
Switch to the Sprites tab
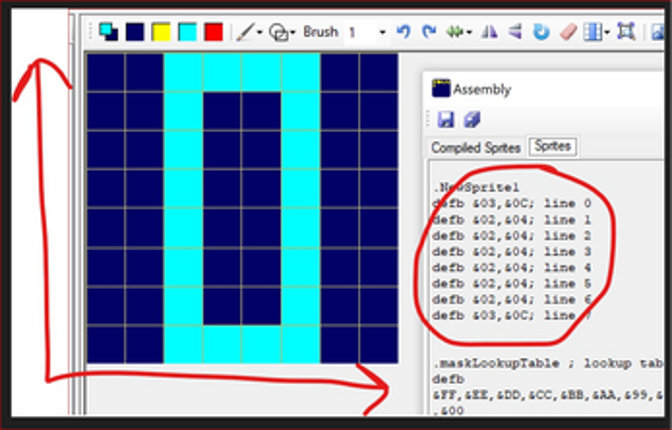coord(553,147)
